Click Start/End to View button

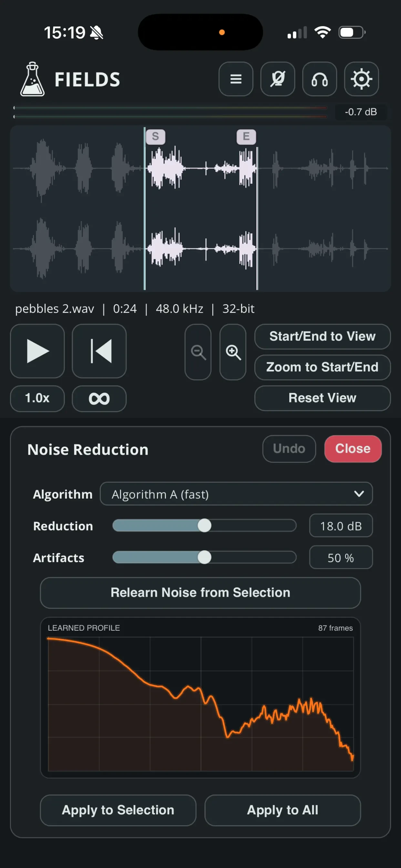(323, 336)
